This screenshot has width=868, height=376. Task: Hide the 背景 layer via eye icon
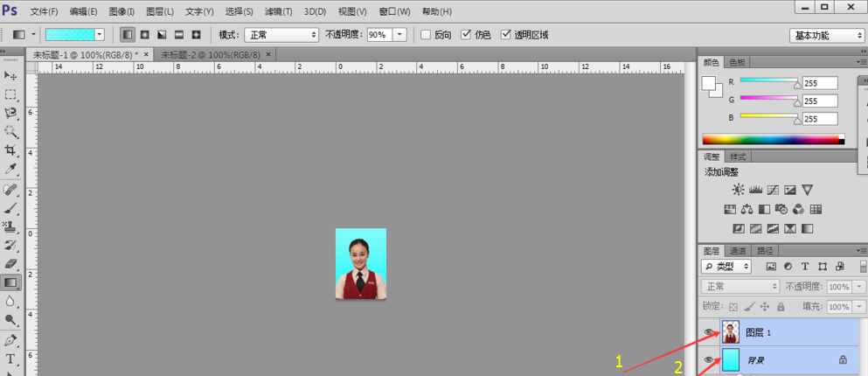pyautogui.click(x=709, y=360)
